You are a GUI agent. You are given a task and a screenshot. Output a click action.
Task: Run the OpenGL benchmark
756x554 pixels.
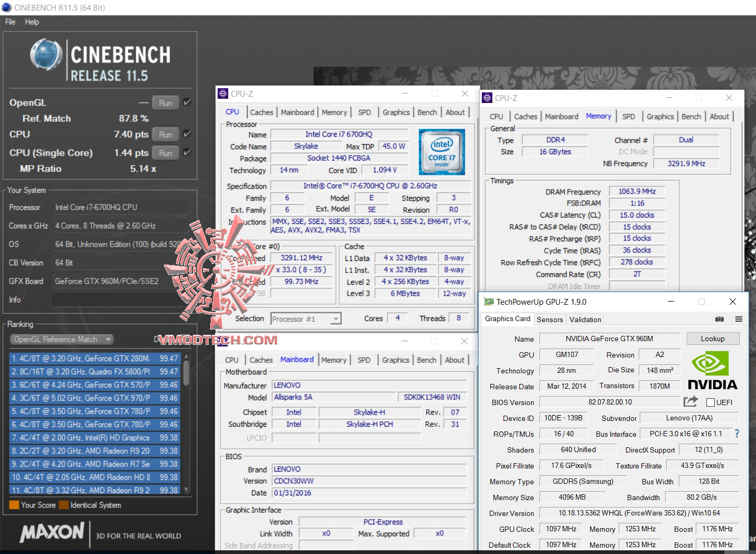(x=165, y=103)
